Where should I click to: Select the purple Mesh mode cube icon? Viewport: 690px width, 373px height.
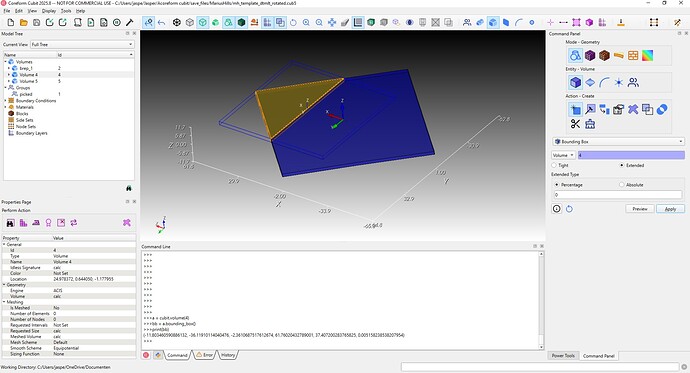pos(590,55)
